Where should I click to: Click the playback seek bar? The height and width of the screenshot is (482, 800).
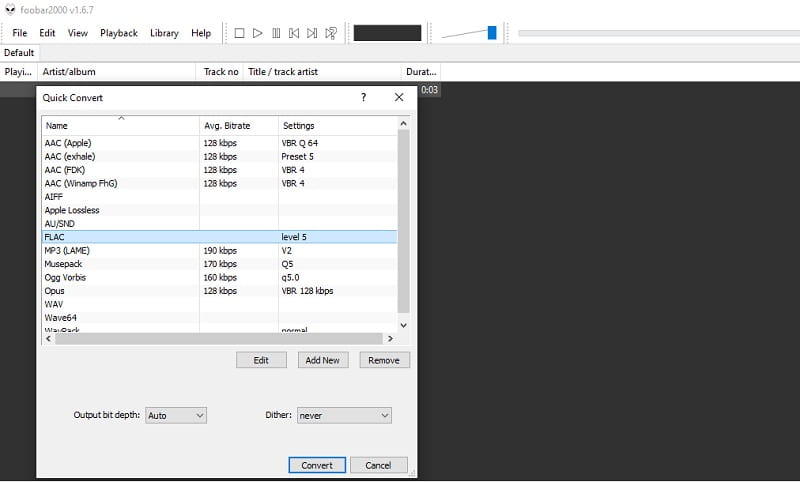coord(658,33)
